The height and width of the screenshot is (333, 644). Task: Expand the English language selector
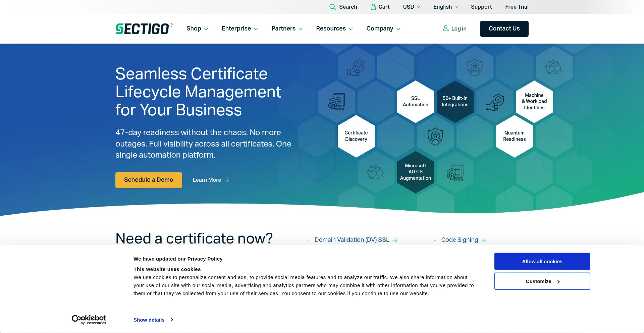tap(445, 7)
